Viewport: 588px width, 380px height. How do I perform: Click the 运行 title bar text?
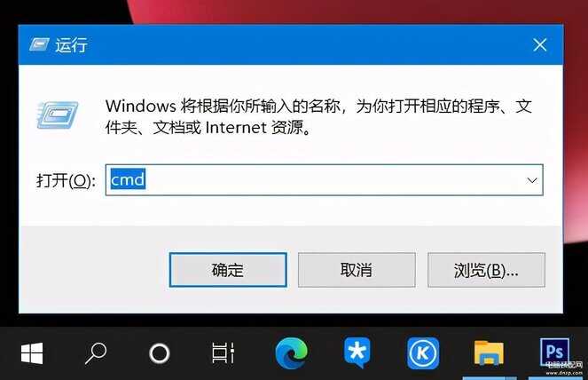pos(71,45)
